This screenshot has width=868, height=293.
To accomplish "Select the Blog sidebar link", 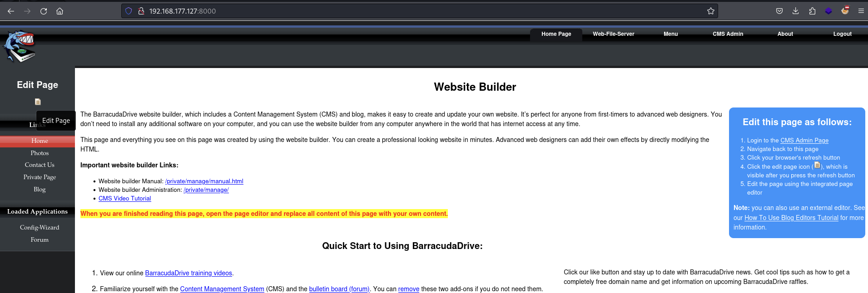I will point(40,190).
